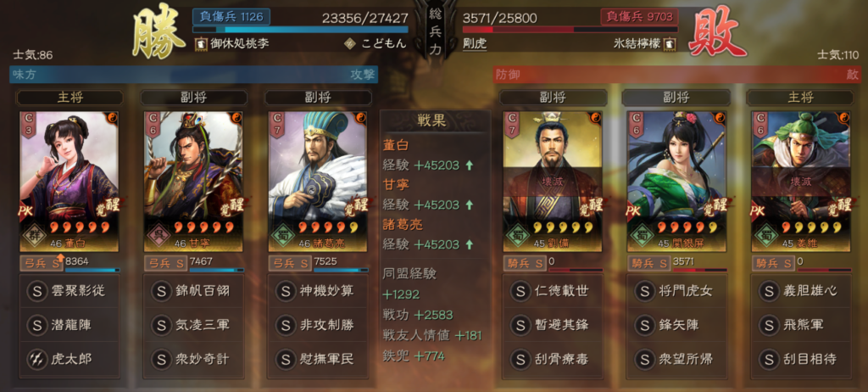Open 関銀屏's general portrait card
Viewport: 868px width, 392px height.
(676, 182)
